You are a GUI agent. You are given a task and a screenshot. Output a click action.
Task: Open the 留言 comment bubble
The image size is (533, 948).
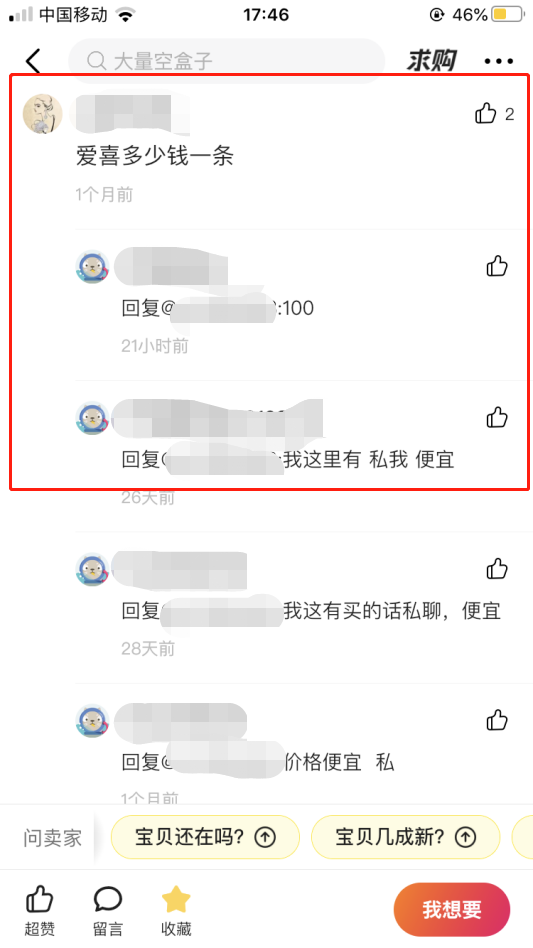(x=108, y=900)
